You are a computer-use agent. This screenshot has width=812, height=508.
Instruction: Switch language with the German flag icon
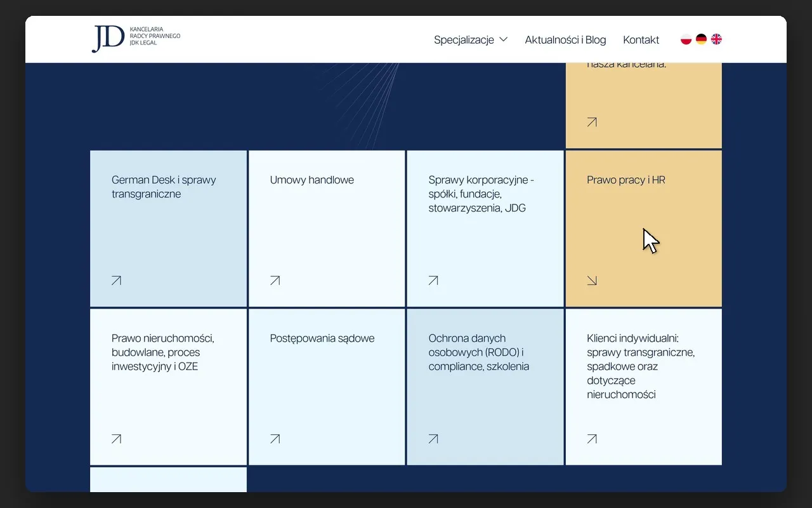(x=701, y=39)
